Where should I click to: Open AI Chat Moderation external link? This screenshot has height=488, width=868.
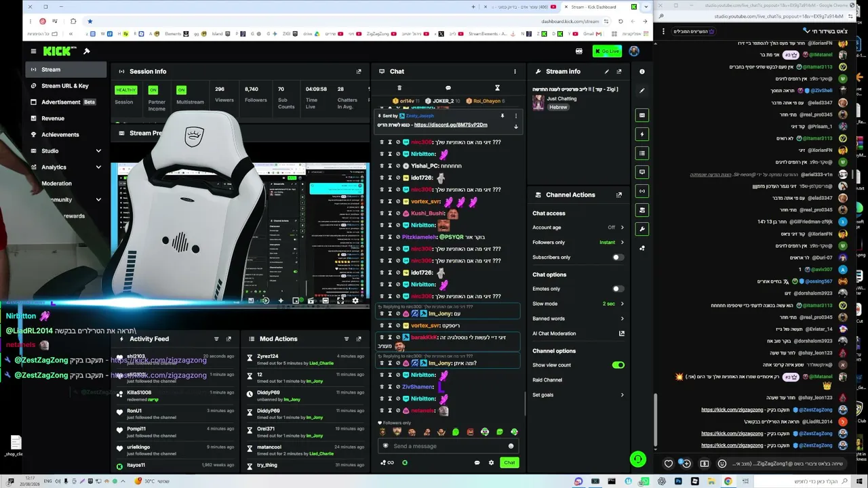[621, 333]
